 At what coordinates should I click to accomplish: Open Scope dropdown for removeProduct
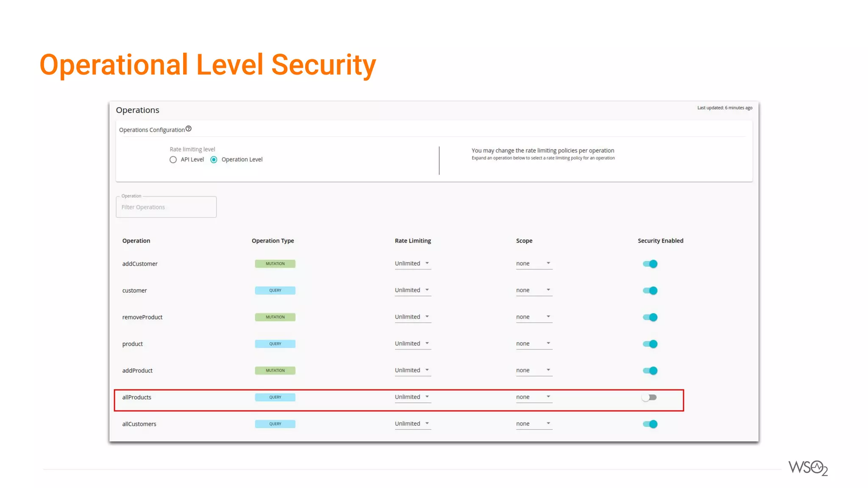(534, 317)
